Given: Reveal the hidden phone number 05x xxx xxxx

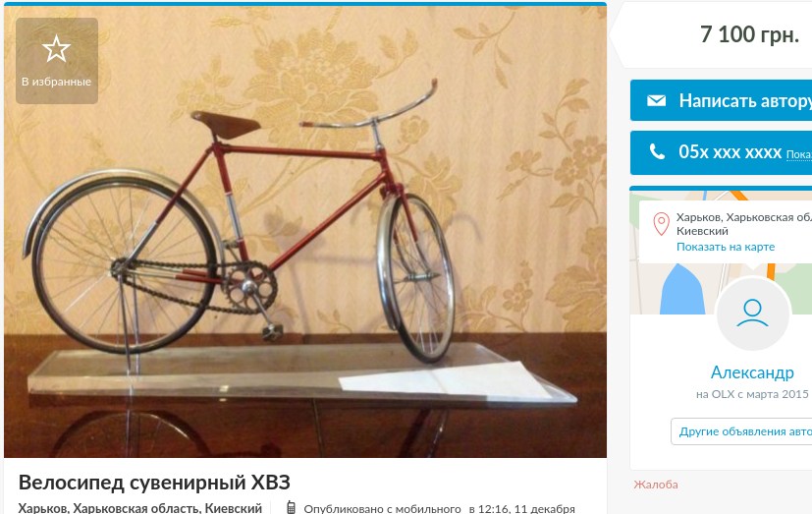Looking at the screenshot, I should (721, 153).
